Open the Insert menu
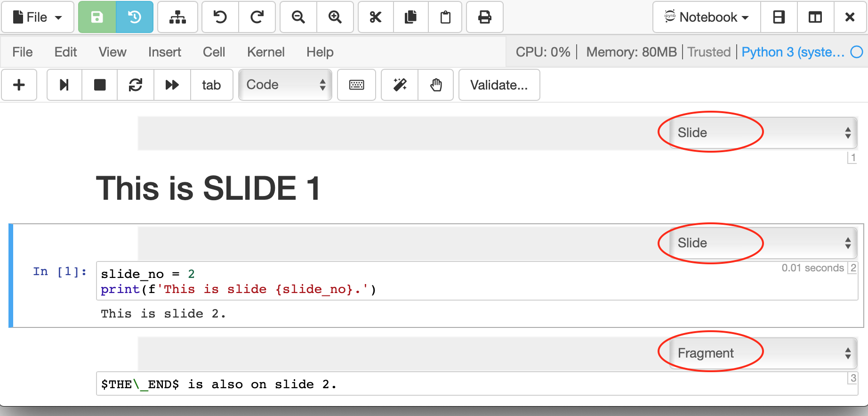This screenshot has width=868, height=416. 164,52
